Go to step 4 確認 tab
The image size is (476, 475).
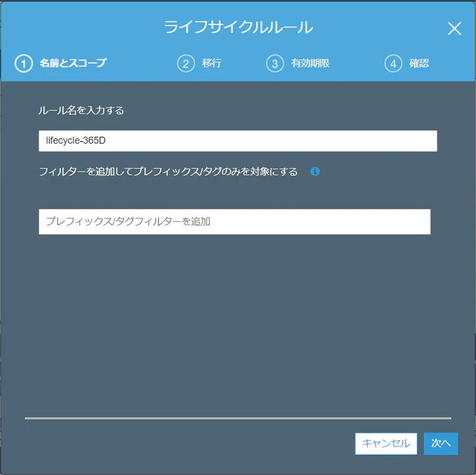[406, 64]
